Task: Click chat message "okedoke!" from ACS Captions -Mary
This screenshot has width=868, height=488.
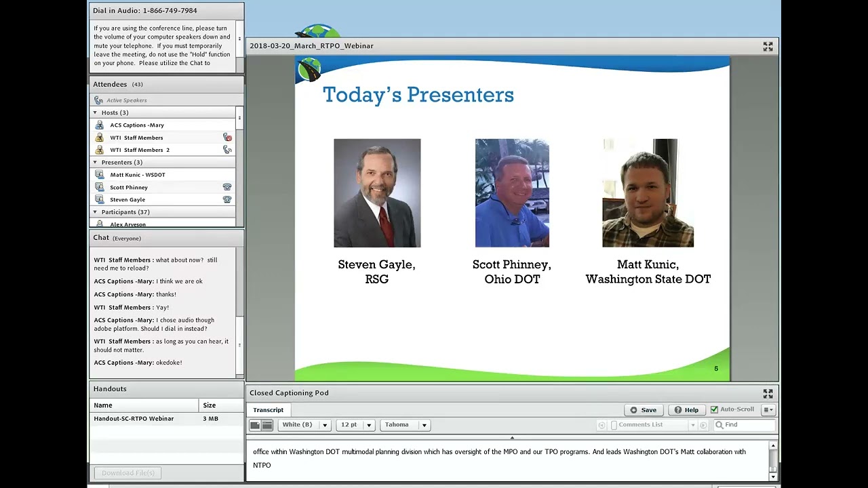Action: click(138, 363)
